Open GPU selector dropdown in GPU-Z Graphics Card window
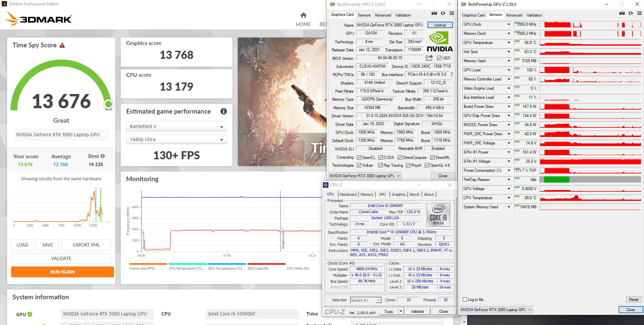Screen dimensions: 644x325 (365, 176)
